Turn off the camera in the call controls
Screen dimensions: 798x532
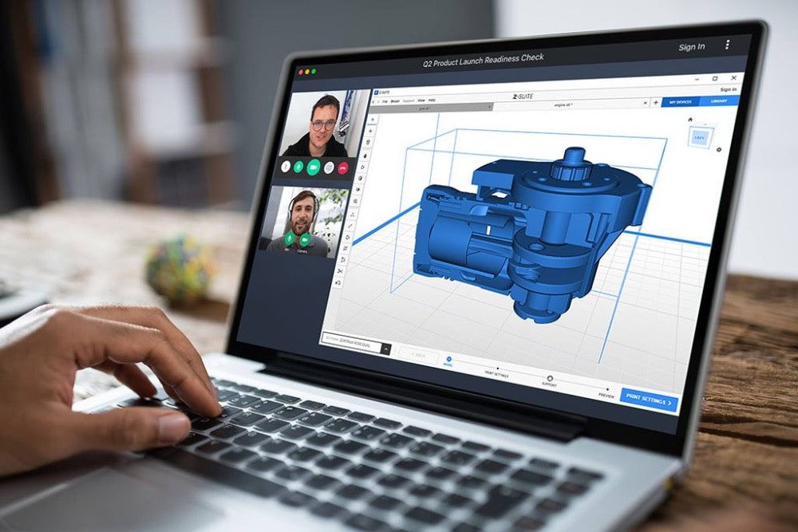(313, 167)
